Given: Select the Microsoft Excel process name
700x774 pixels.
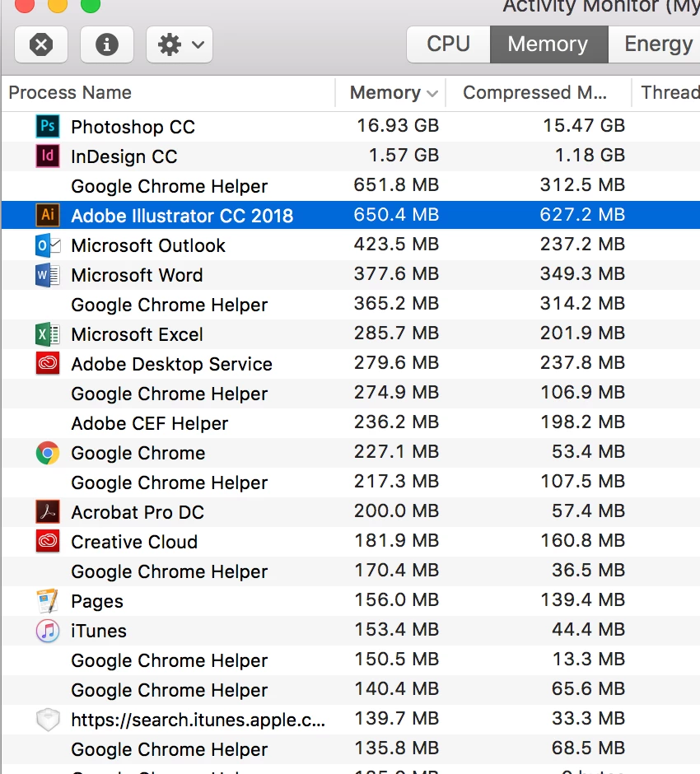Looking at the screenshot, I should 137,334.
